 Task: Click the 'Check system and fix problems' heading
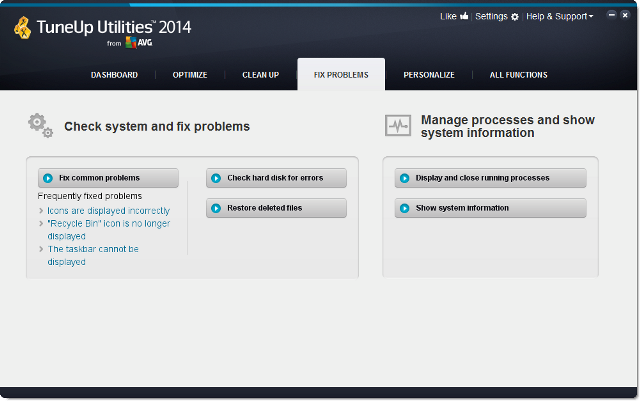pos(157,127)
